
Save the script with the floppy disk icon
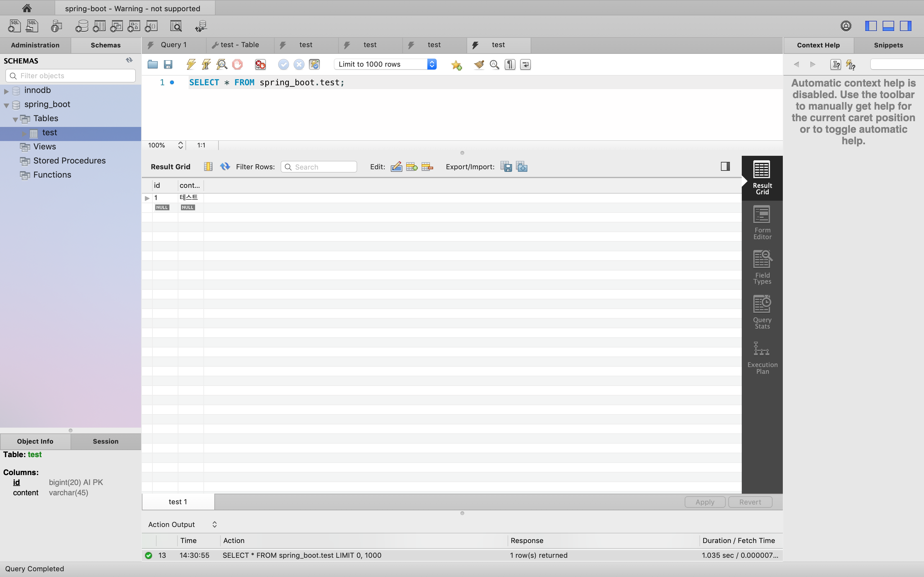(168, 64)
